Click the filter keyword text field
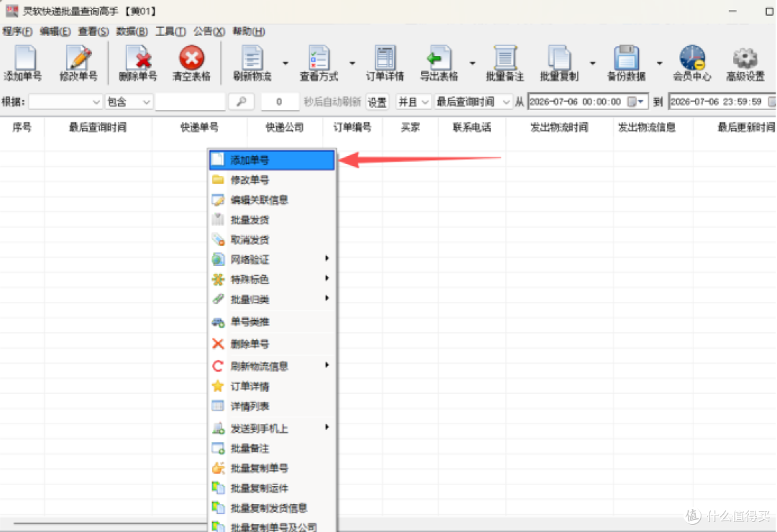Screen dimensions: 777x532 (x=190, y=101)
